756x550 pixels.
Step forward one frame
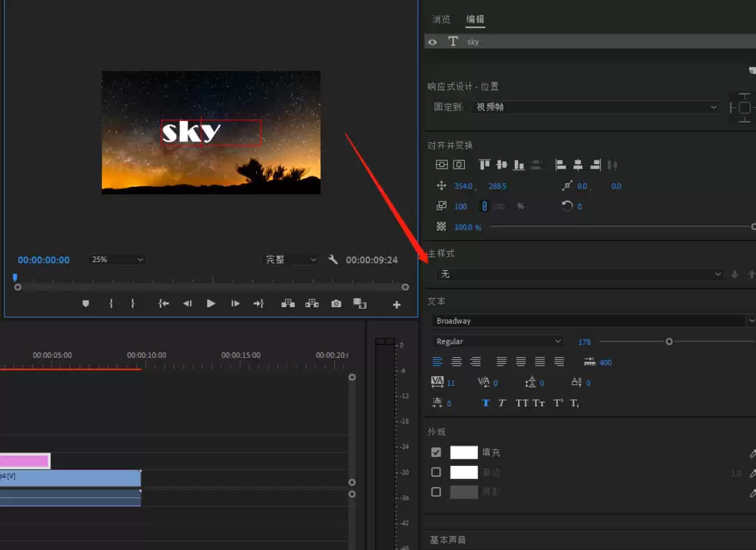point(235,303)
